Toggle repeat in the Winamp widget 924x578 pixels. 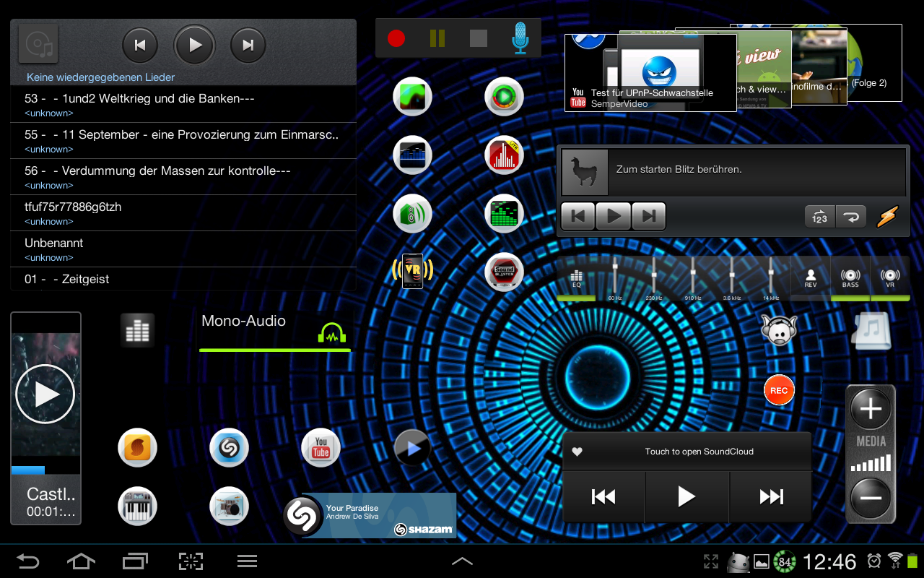tap(851, 217)
